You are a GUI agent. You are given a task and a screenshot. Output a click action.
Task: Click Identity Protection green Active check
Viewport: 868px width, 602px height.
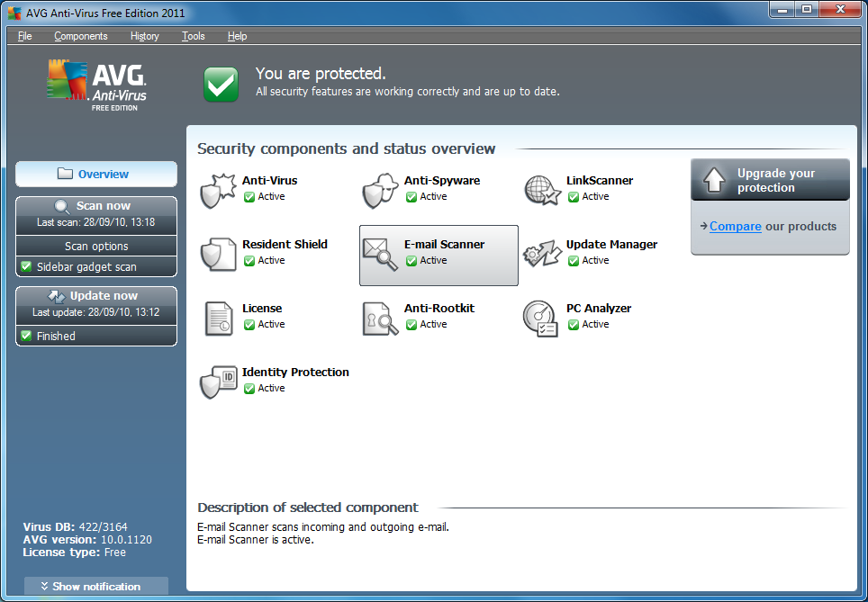249,389
